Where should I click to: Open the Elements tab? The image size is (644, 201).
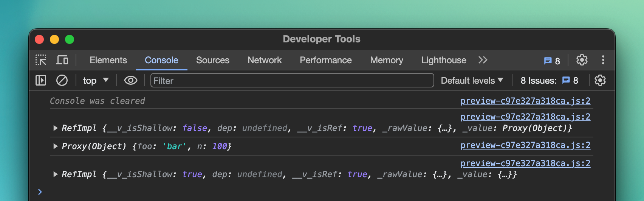pos(108,60)
